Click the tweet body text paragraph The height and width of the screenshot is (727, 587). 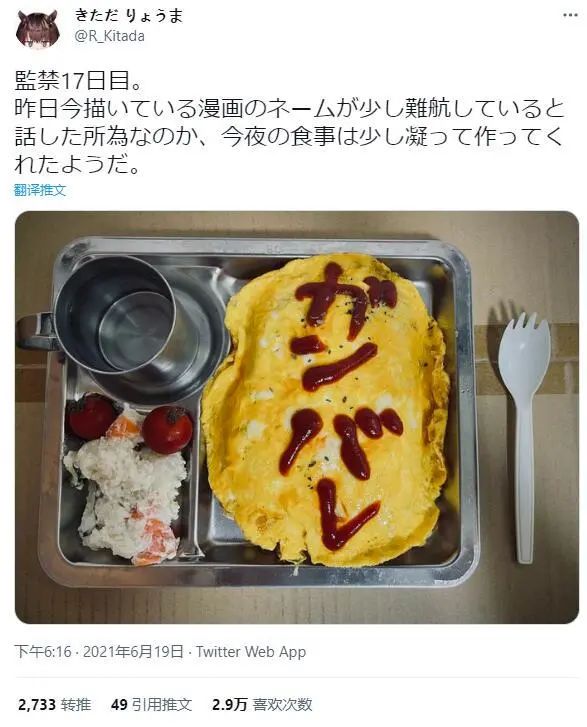pyautogui.click(x=289, y=123)
